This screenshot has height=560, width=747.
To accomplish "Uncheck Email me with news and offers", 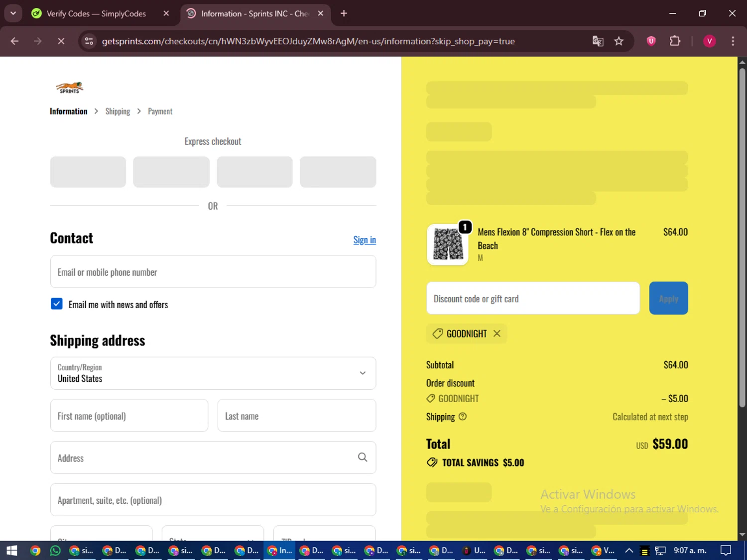I will (57, 304).
